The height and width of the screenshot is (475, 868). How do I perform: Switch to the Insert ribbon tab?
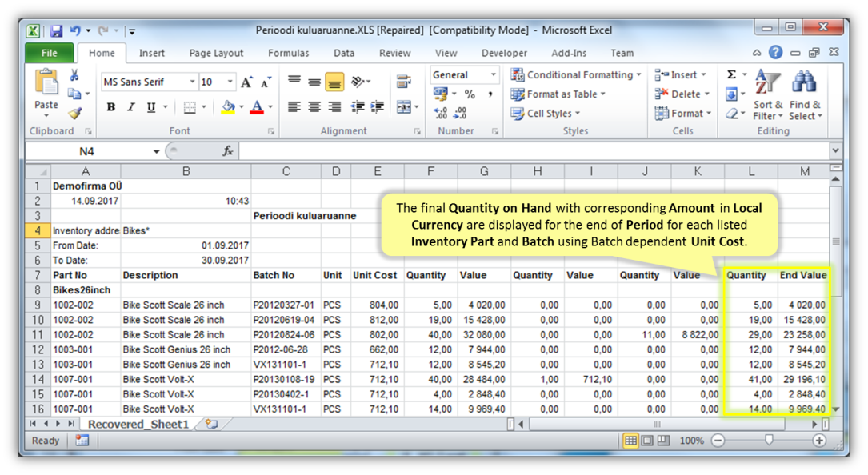[152, 53]
